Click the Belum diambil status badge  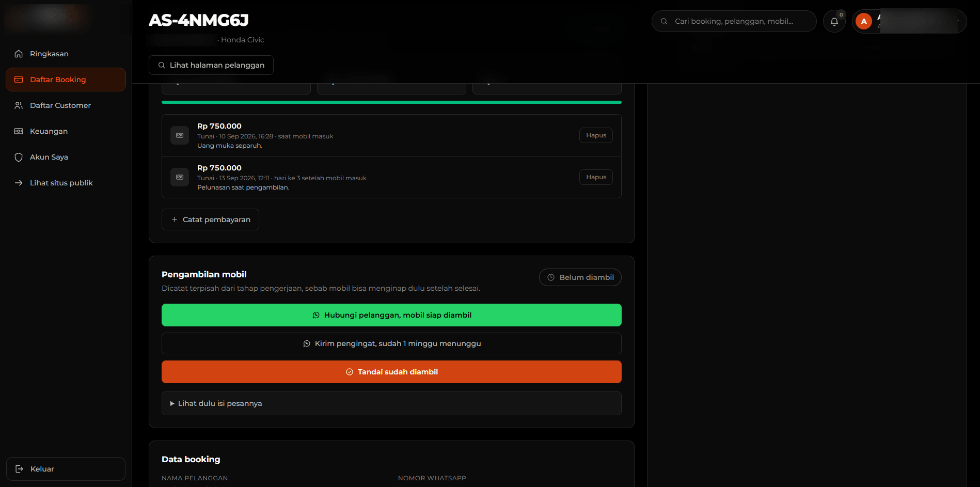[580, 277]
